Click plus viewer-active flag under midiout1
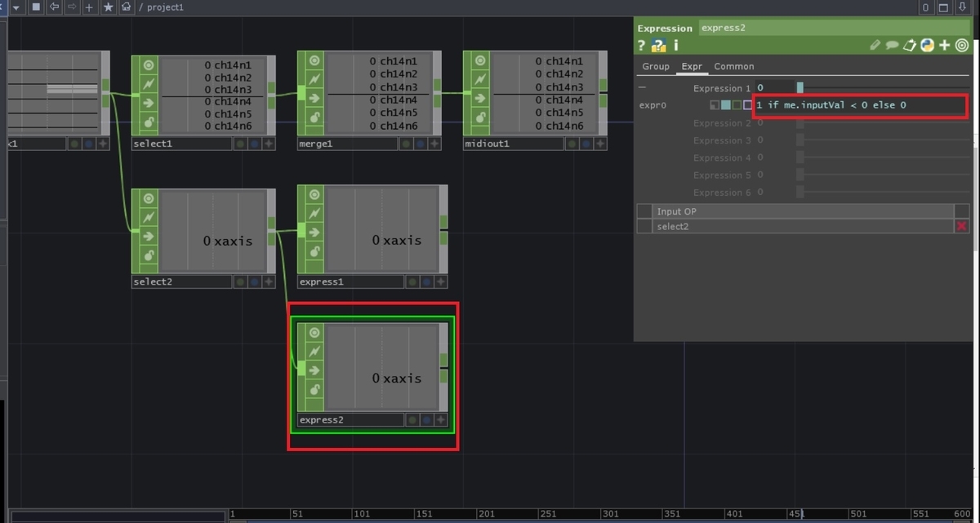The width and height of the screenshot is (980, 523). pos(600,144)
